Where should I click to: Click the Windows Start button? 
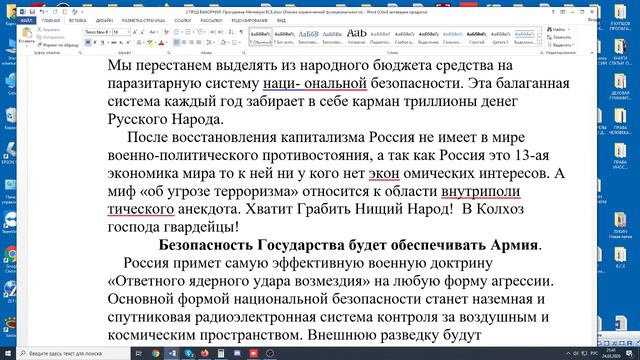click(8, 353)
